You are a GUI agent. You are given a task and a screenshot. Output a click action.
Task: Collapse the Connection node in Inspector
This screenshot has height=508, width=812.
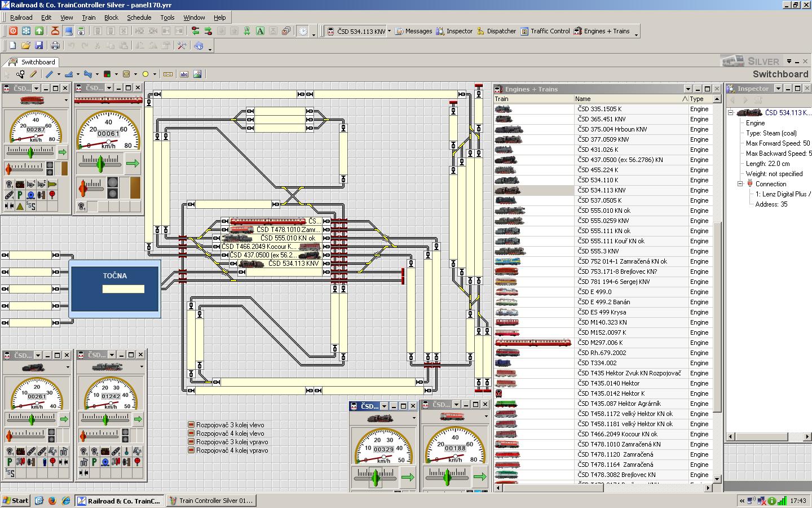pyautogui.click(x=740, y=184)
